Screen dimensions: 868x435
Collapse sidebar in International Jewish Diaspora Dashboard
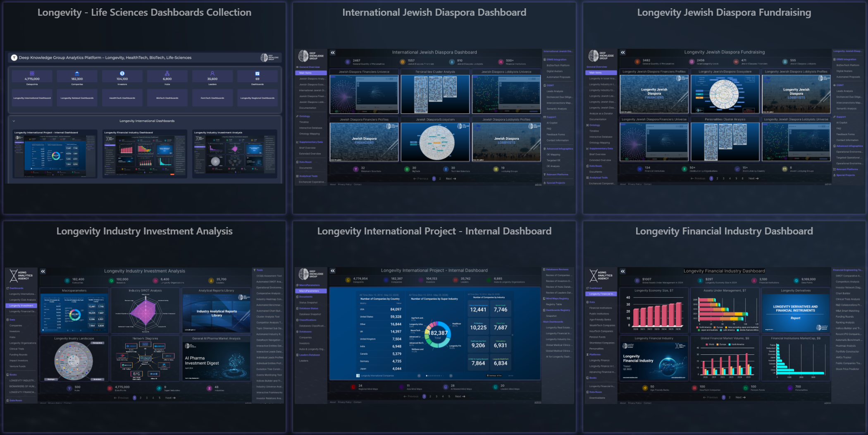333,53
